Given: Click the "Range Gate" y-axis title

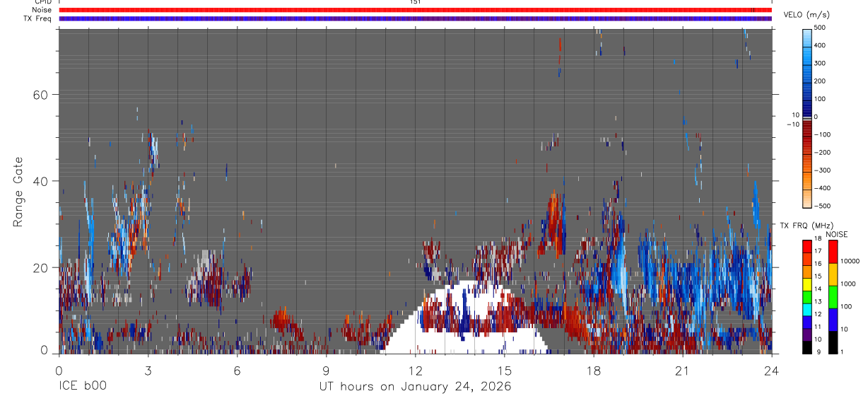Looking at the screenshot, I should click(18, 192).
